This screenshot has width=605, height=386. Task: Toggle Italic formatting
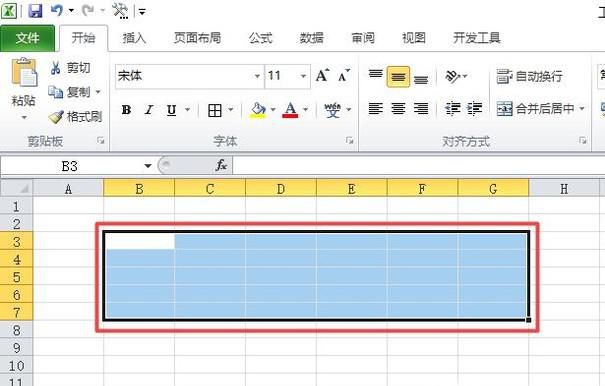tap(149, 110)
